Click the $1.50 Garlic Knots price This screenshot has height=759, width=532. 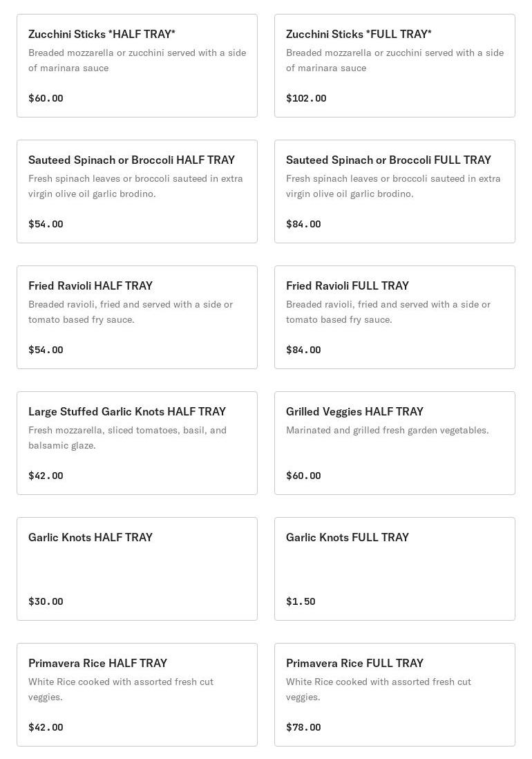pyautogui.click(x=301, y=601)
